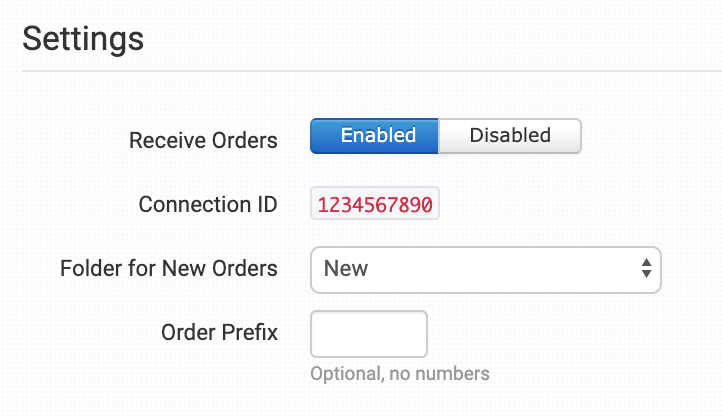Click the Settings heading

pos(83,39)
